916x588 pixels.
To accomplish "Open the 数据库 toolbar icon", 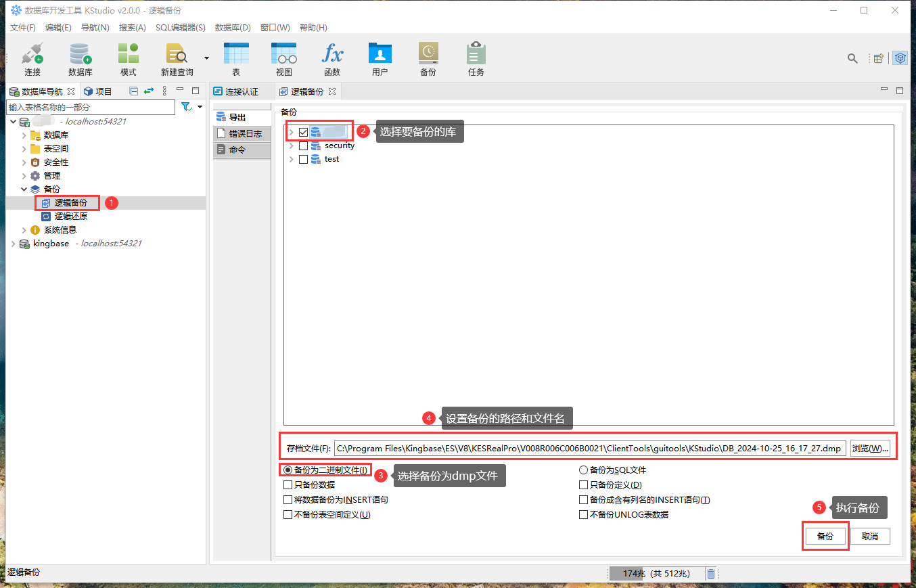I will tap(80, 59).
